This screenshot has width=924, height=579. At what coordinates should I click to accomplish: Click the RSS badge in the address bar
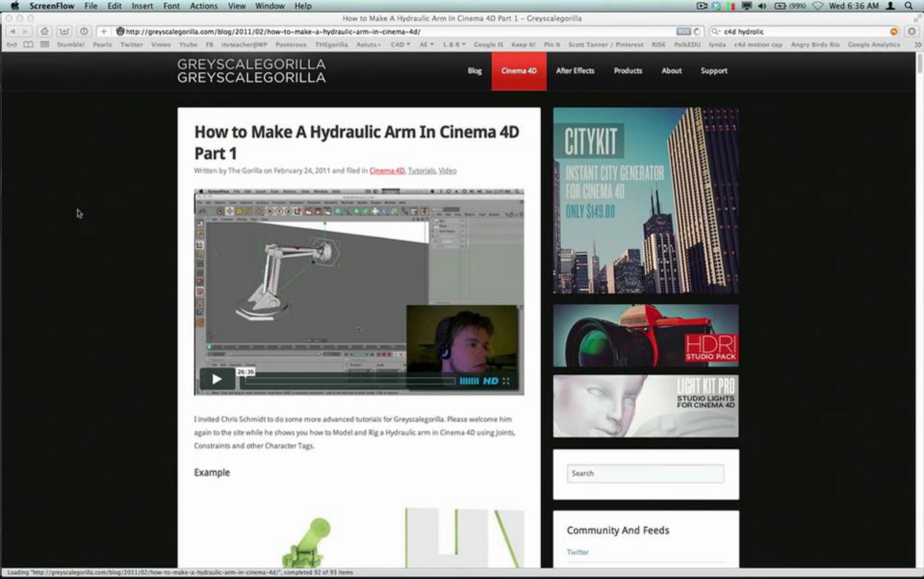click(x=683, y=32)
